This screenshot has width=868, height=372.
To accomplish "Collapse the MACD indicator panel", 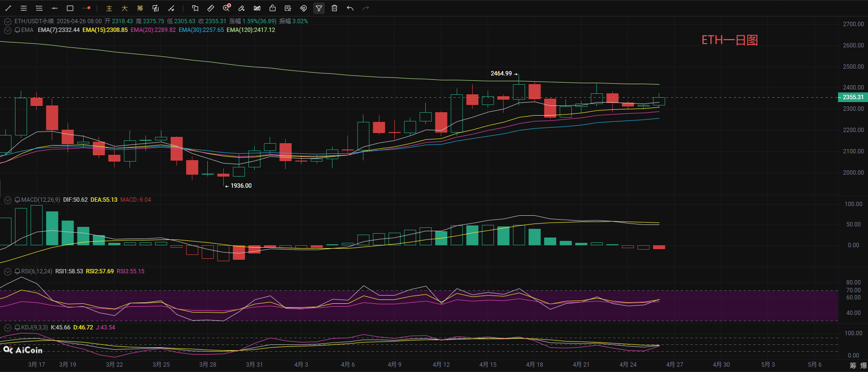I will point(8,200).
